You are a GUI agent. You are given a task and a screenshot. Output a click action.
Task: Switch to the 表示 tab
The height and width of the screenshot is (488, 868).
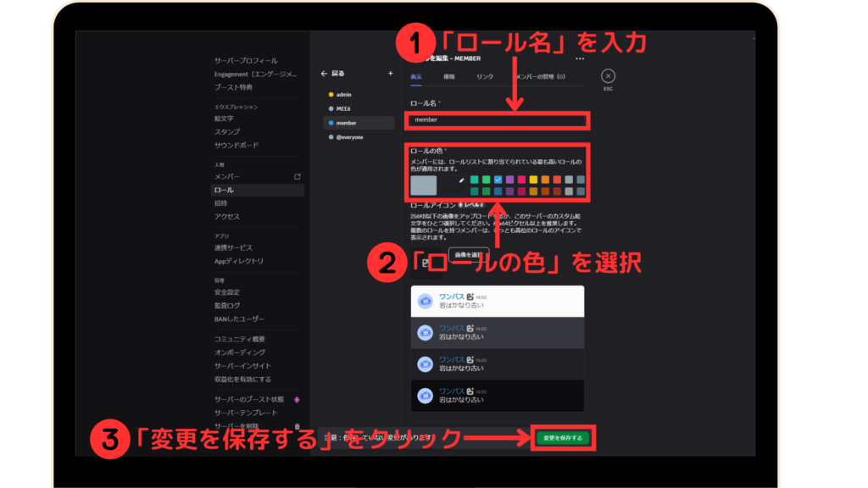point(415,77)
